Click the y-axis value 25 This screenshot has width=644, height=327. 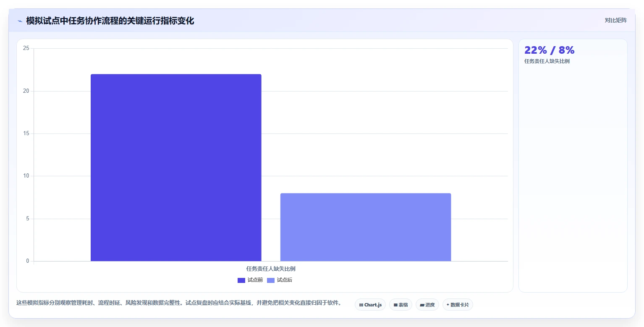(26, 48)
